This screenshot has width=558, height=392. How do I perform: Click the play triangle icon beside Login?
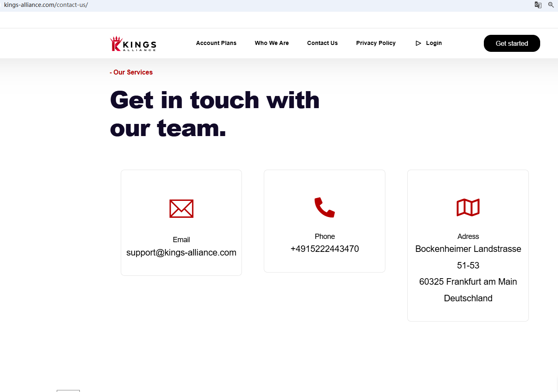coord(418,43)
